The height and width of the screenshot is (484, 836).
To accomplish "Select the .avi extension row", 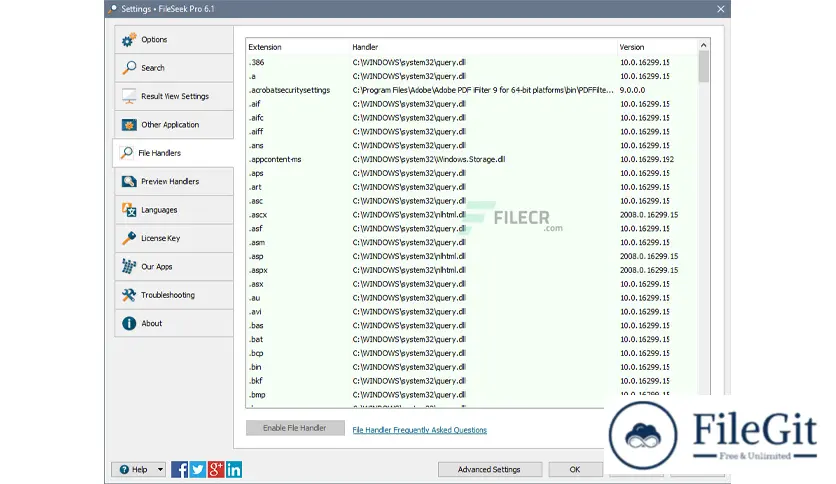I will (x=471, y=312).
